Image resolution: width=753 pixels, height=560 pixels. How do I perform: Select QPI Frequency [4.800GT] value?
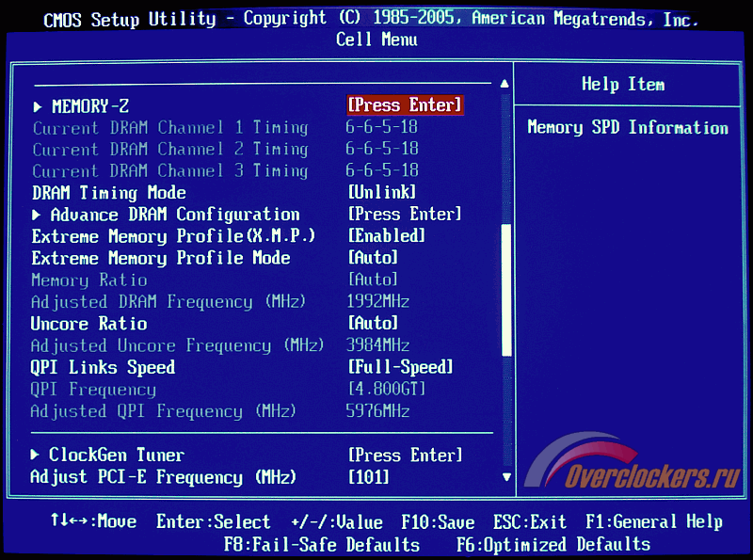[387, 389]
